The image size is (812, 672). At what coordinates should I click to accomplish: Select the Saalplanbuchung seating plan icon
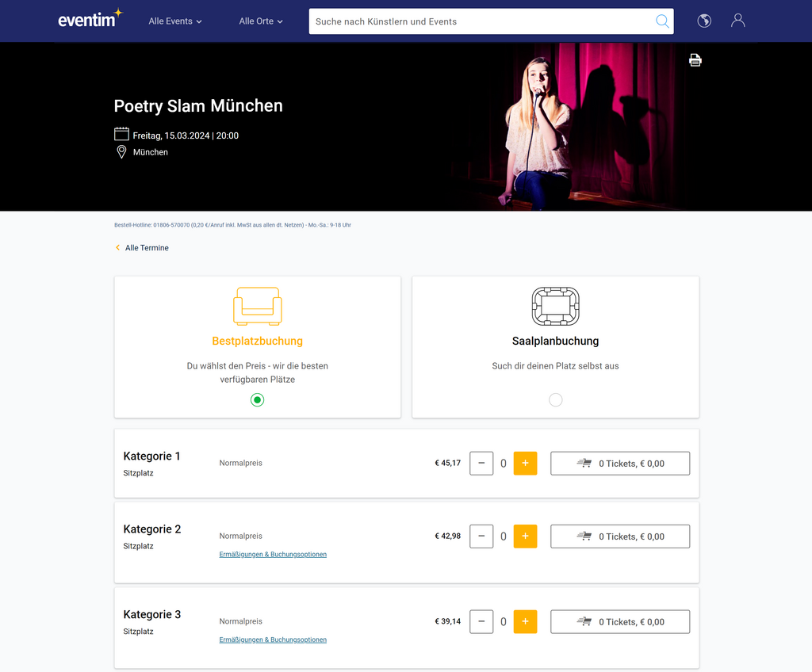click(555, 307)
